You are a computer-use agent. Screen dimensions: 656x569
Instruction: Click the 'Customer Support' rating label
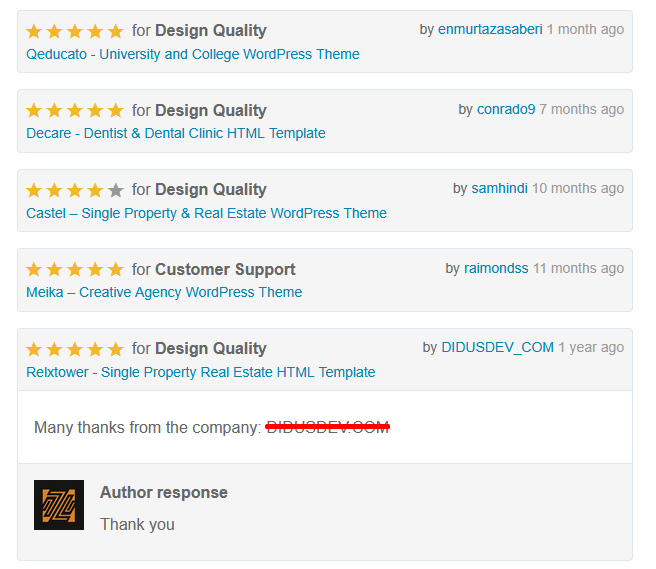[x=225, y=269]
